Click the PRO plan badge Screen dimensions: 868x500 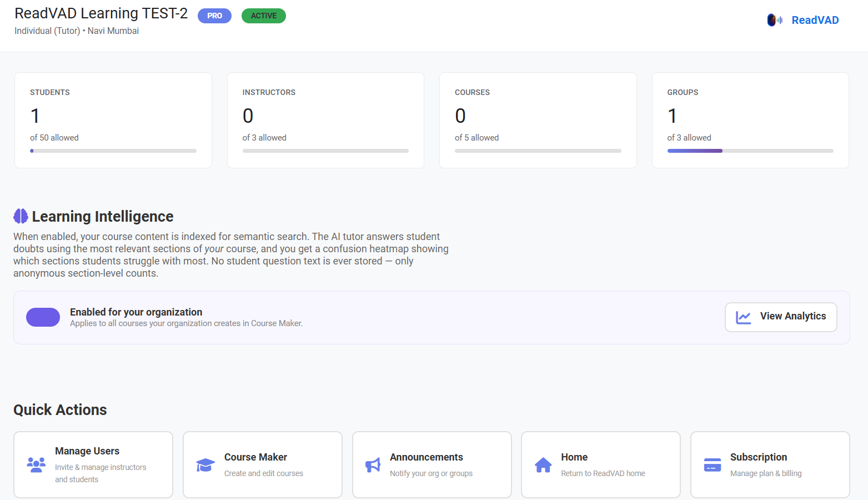click(x=214, y=16)
